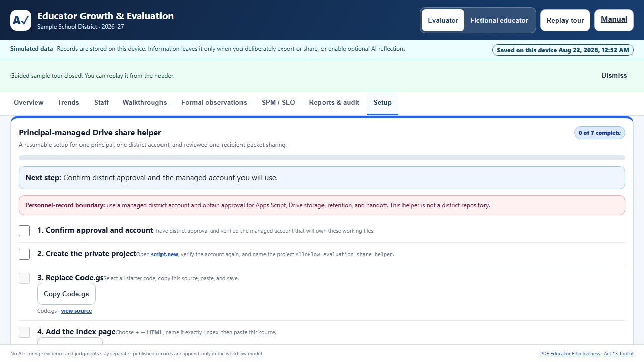The image size is (644, 362).
Task: Click the No AI scoring footer note
Action: (136, 354)
